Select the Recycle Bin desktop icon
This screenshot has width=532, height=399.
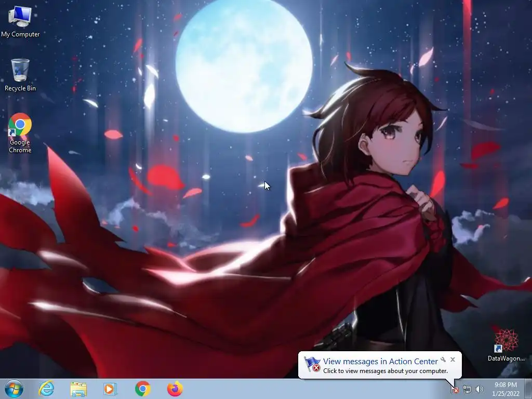tap(20, 75)
